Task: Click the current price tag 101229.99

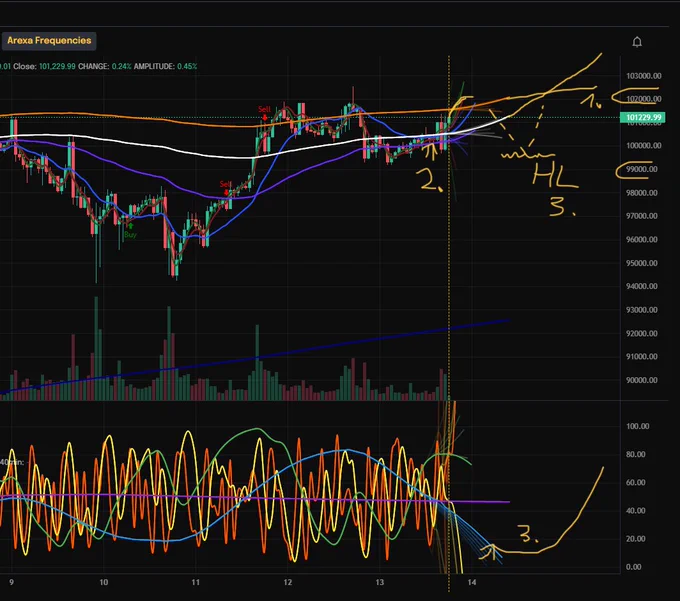Action: [x=644, y=118]
